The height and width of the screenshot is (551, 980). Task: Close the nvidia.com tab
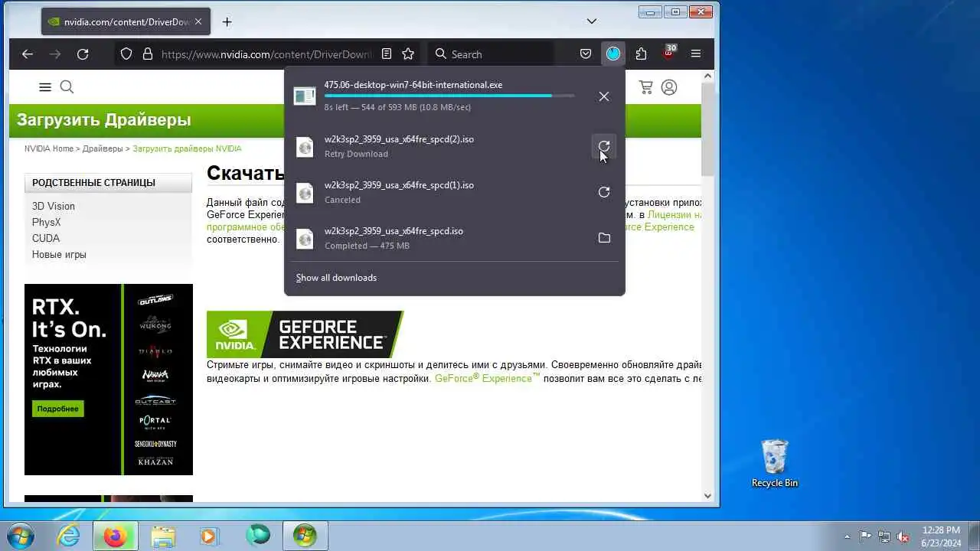pos(198,22)
